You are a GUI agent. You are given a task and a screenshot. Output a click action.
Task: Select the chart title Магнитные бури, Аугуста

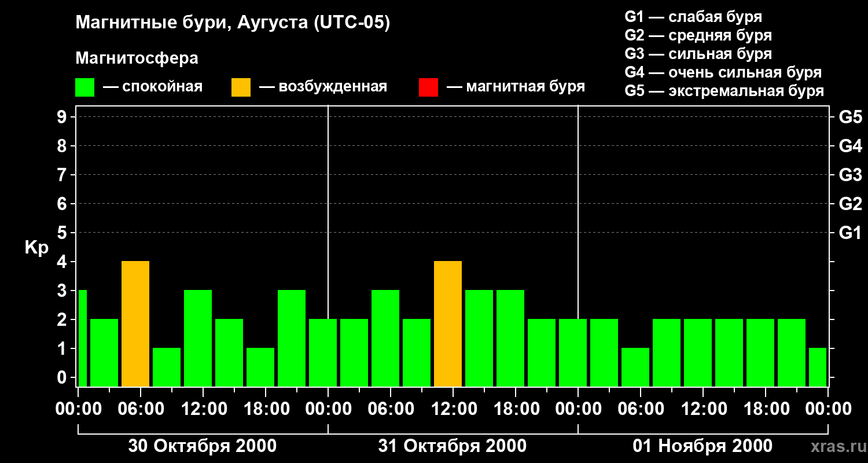tap(233, 23)
